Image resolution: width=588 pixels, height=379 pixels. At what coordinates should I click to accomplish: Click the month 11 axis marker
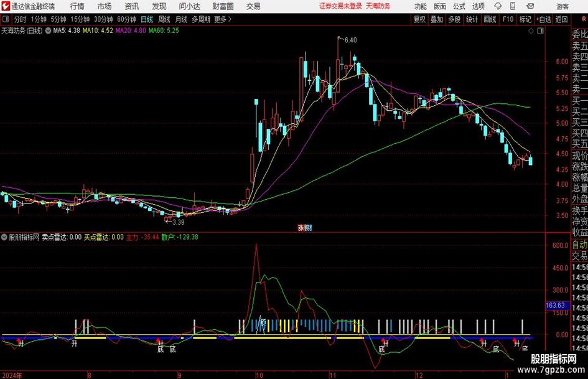click(333, 375)
